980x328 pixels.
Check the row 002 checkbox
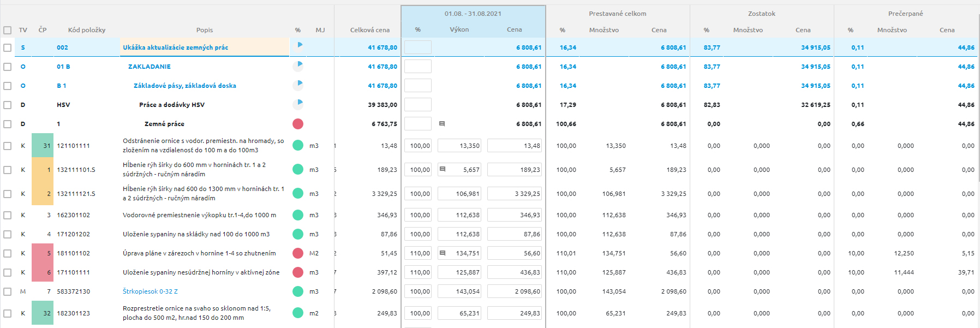8,47
